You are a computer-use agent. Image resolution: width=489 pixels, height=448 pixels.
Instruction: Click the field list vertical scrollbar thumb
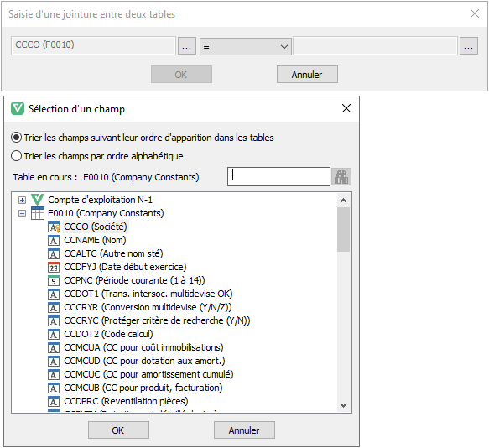coord(343,229)
